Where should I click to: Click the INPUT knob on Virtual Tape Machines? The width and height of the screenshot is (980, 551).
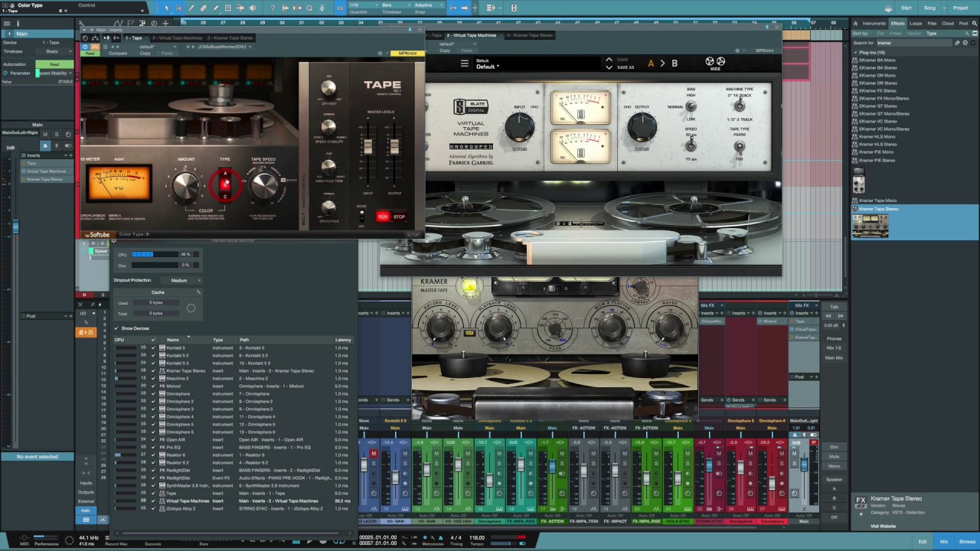pos(519,126)
